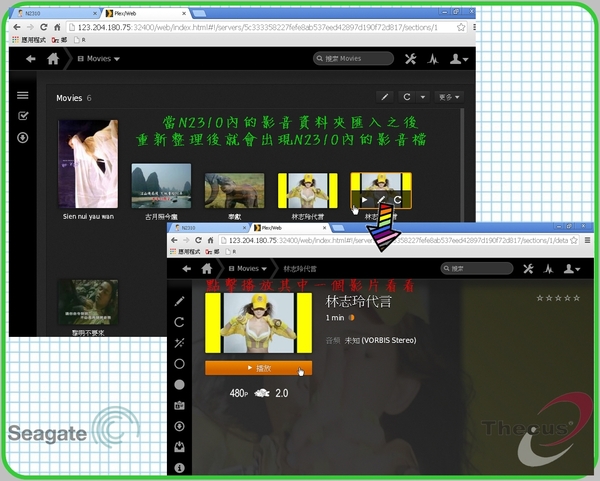
Task: Click the sidebar download arrow icon
Action: pyautogui.click(x=23, y=138)
